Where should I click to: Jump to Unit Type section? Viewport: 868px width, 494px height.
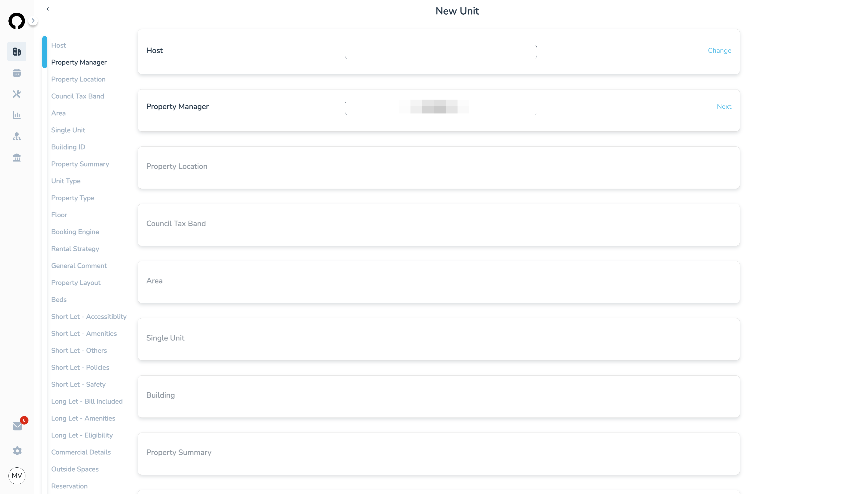(x=66, y=181)
